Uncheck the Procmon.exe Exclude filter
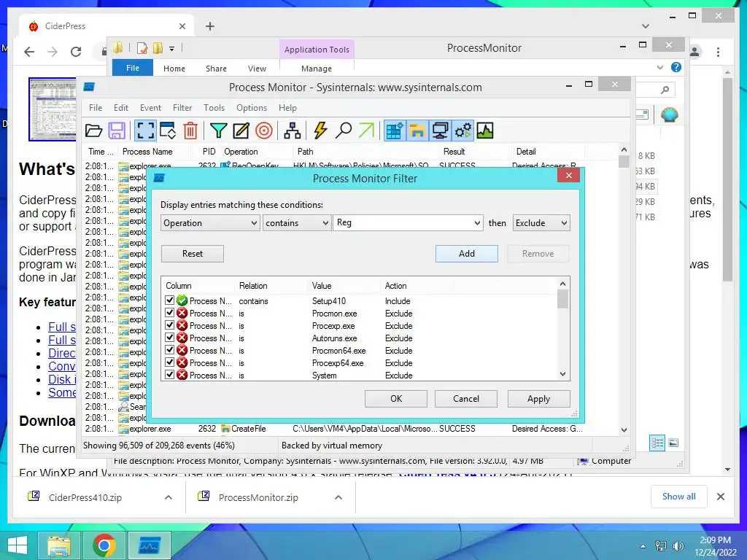Viewport: 747px width, 560px height. point(169,313)
